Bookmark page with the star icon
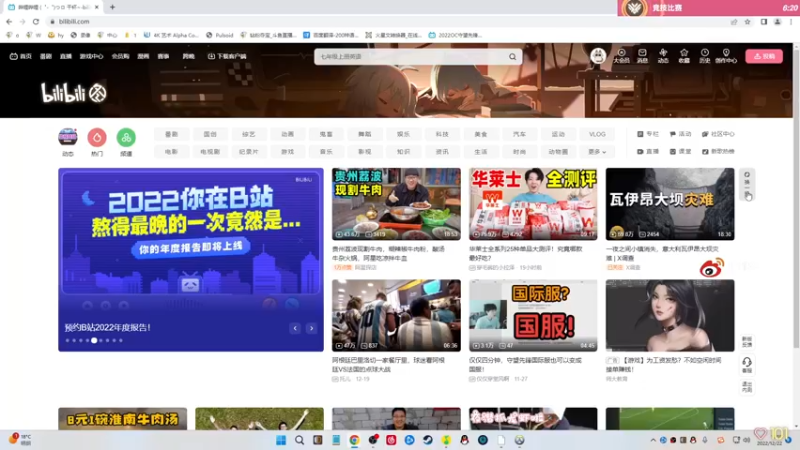This screenshot has width=800, height=450. pyautogui.click(x=747, y=22)
